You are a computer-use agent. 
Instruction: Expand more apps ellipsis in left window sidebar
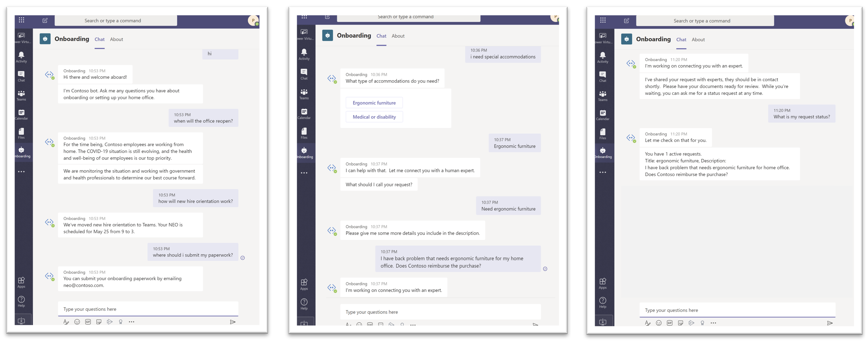tap(21, 171)
